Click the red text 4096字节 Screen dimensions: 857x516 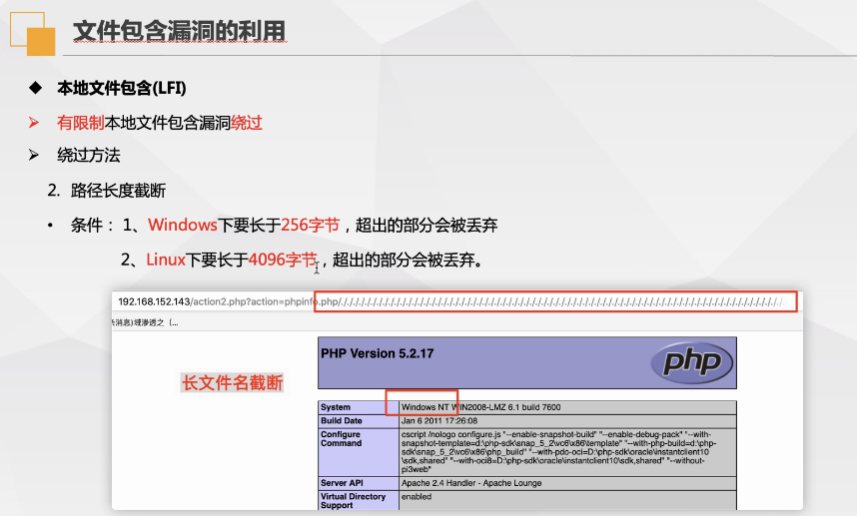(x=283, y=259)
